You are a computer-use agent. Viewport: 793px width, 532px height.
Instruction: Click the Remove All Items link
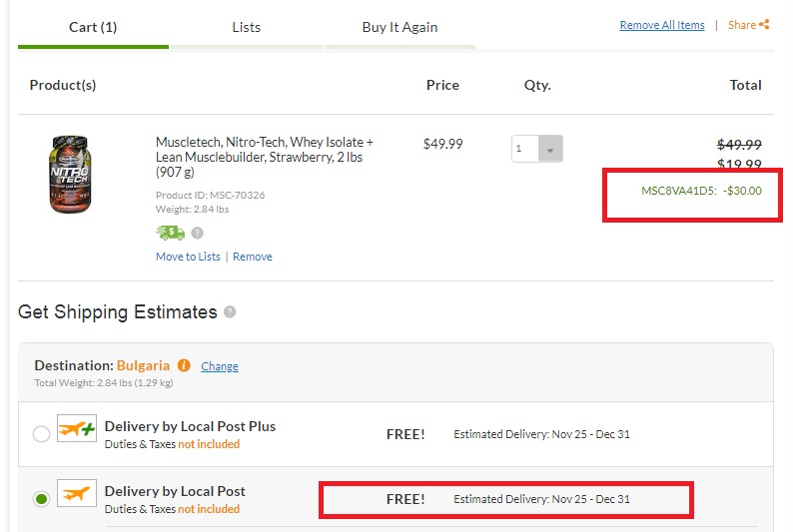661,25
